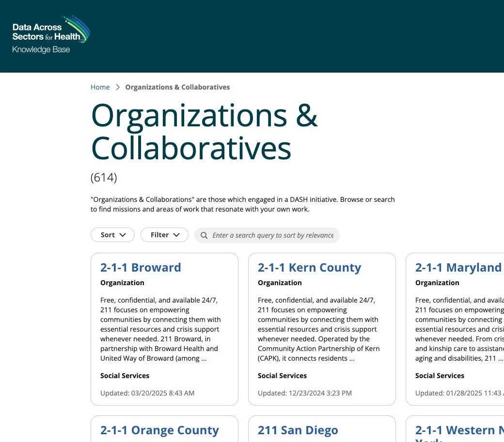Click the Data Across Sectors for Health logo
Image resolution: width=504 pixels, height=442 pixels.
(51, 34)
